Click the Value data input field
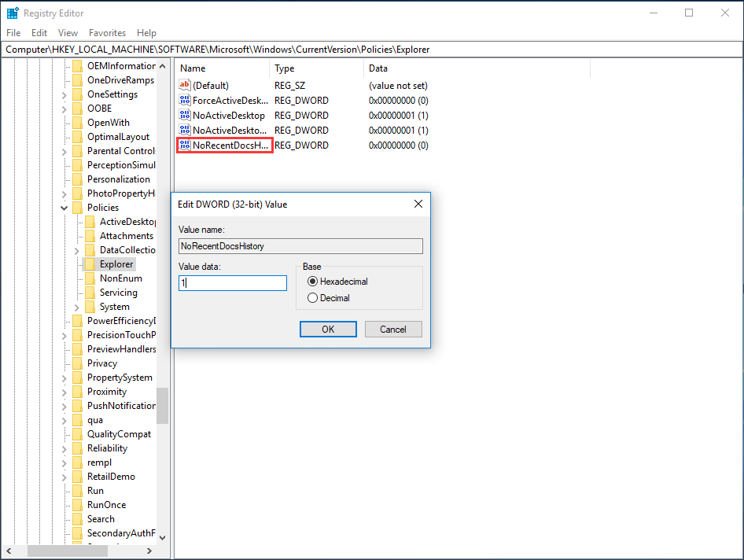This screenshot has height=560, width=744. pyautogui.click(x=233, y=283)
